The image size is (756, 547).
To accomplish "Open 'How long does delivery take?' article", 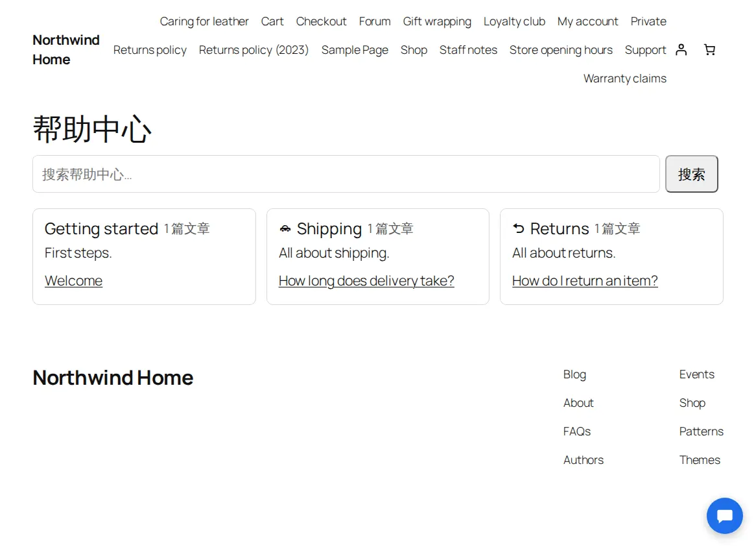I will [366, 281].
